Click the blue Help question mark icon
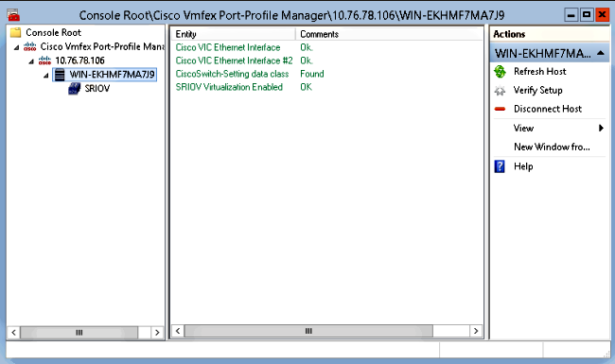Image resolution: width=615 pixels, height=364 pixels. click(500, 166)
